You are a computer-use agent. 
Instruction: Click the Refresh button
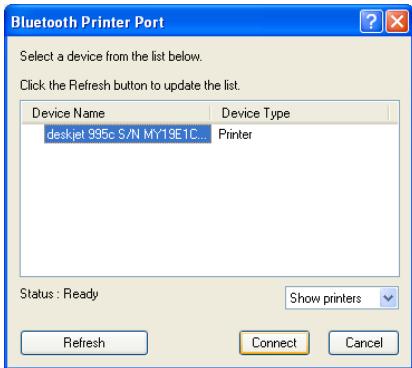click(x=84, y=343)
